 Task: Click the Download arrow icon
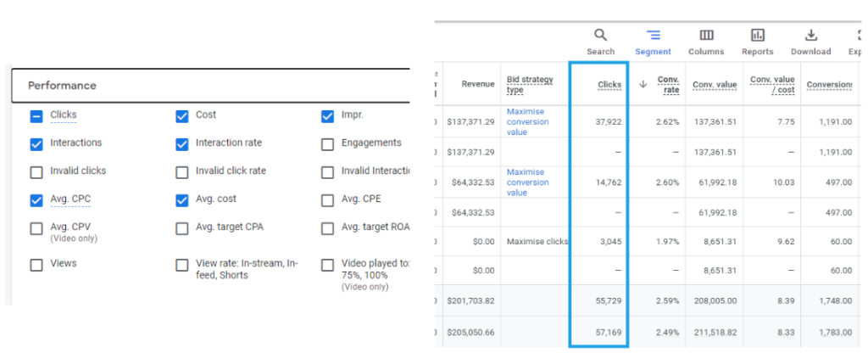(811, 36)
